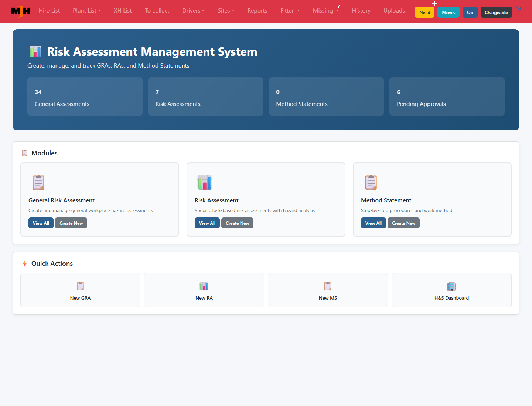This screenshot has width=532, height=406.
Task: Open the Fitter dropdown menu
Action: (x=290, y=11)
